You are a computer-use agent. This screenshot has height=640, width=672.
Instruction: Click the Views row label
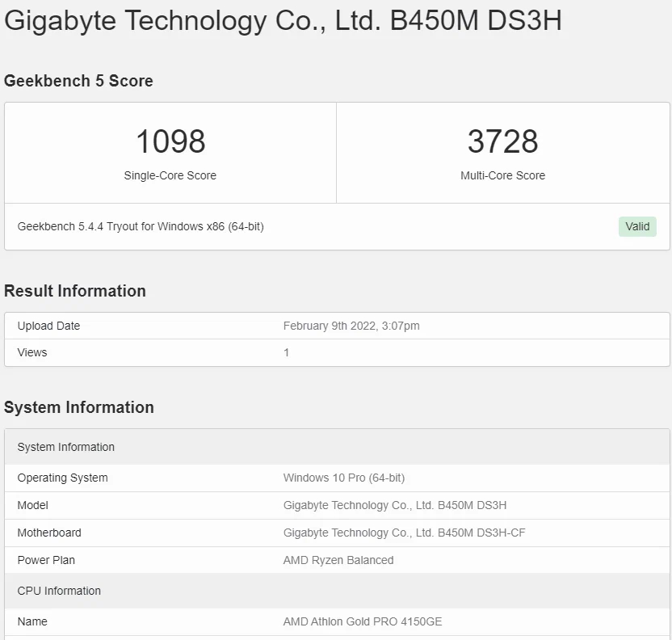pyautogui.click(x=32, y=352)
